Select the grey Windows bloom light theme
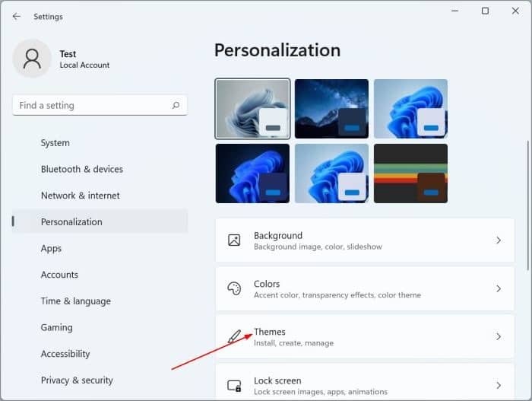Image resolution: width=532 pixels, height=401 pixels. [252, 109]
